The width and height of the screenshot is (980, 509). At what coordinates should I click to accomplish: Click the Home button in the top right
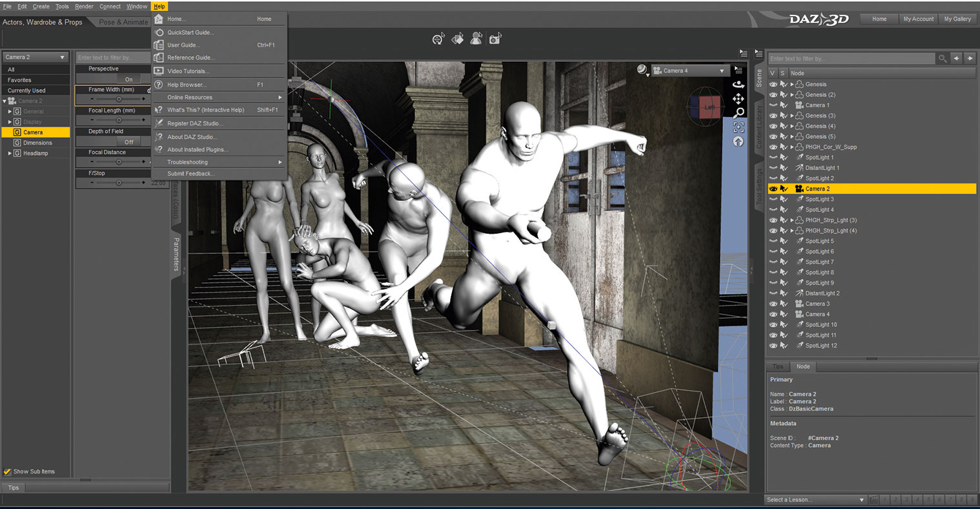(x=879, y=19)
